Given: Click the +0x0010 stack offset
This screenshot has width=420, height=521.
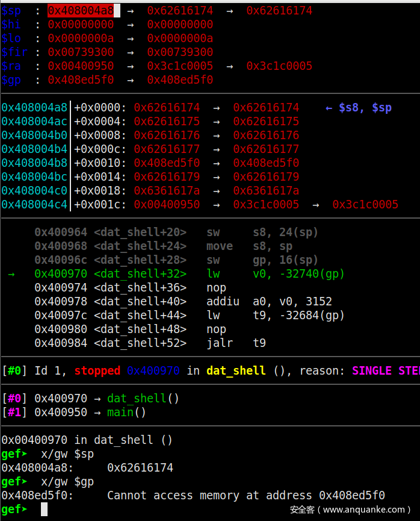Looking at the screenshot, I should click(x=100, y=163).
